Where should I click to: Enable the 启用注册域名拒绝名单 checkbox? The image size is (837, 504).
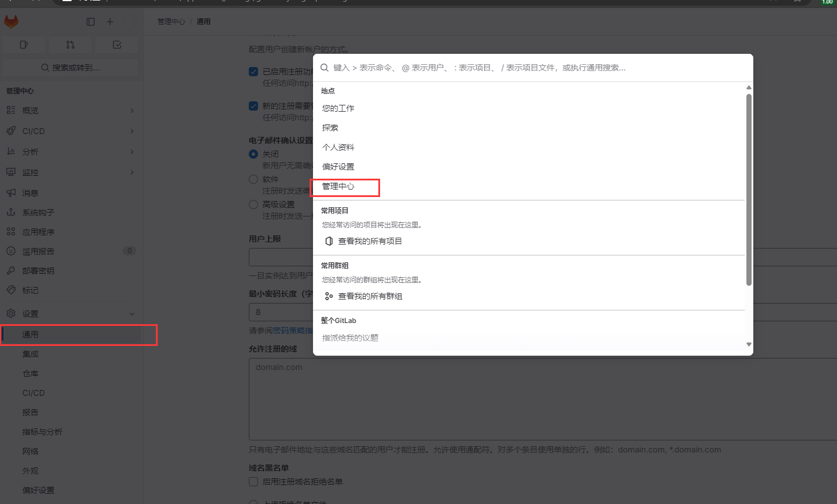point(253,482)
